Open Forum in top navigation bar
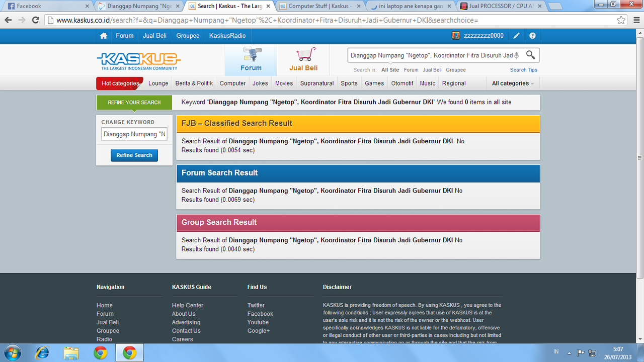 pyautogui.click(x=125, y=36)
